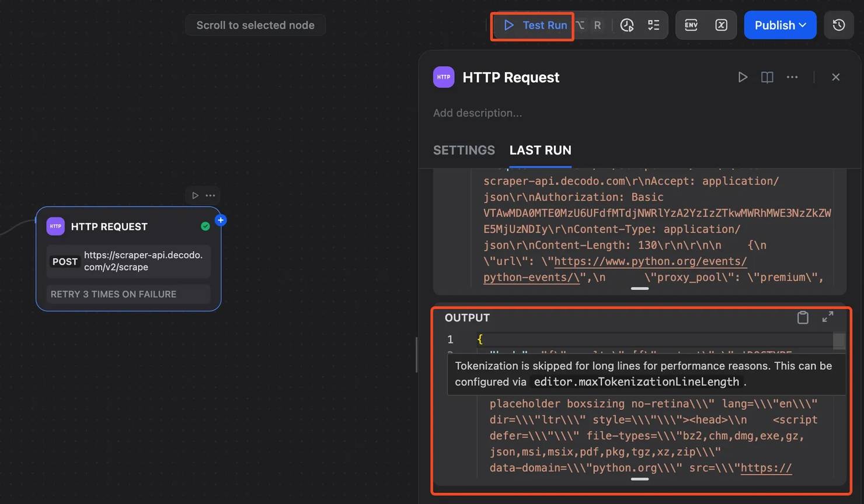This screenshot has height=504, width=864.
Task: Click the POST method label on node
Action: tap(65, 261)
